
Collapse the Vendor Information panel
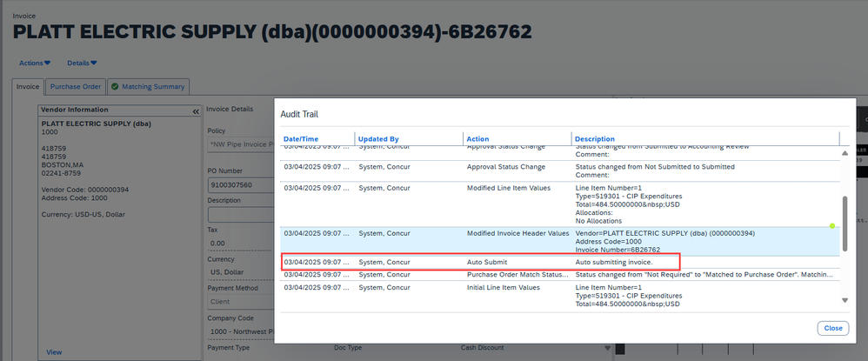coord(196,111)
